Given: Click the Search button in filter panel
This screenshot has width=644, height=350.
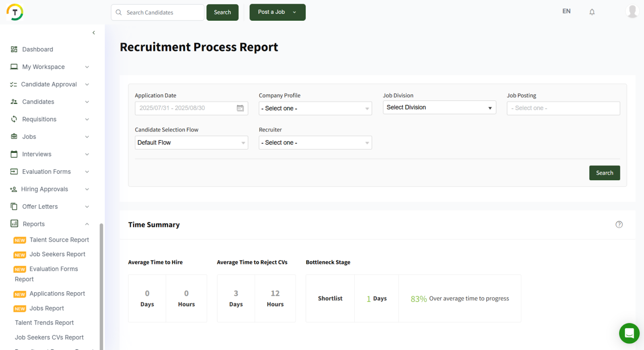Looking at the screenshot, I should click(x=604, y=173).
